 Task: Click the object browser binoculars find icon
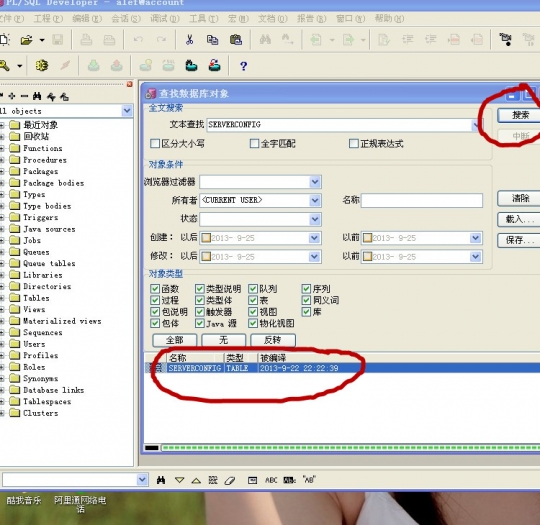(37, 96)
